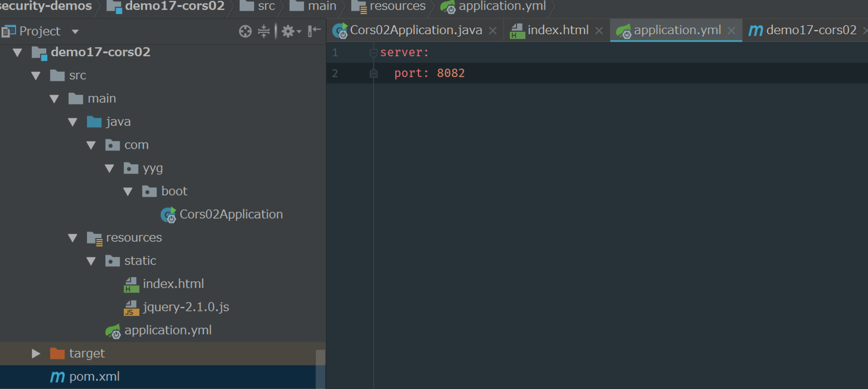Image resolution: width=868 pixels, height=389 pixels.
Task: Select demo17-cors02 module in tree
Action: (x=100, y=52)
